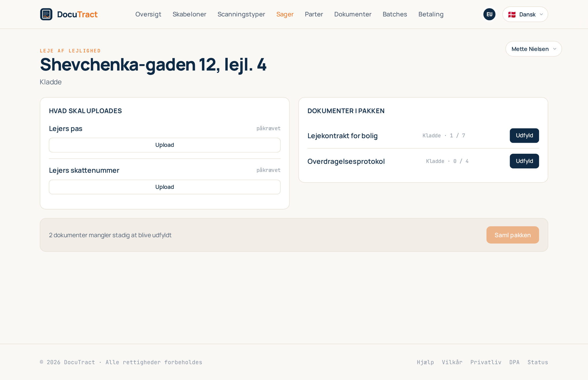
Task: Click the DocuTract document logo icon
Action: pyautogui.click(x=46, y=14)
